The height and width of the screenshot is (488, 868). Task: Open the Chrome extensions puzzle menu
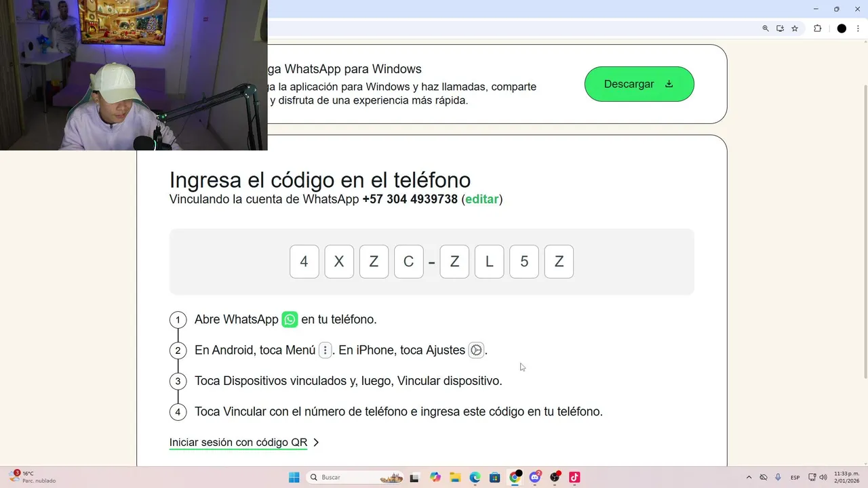click(x=817, y=28)
